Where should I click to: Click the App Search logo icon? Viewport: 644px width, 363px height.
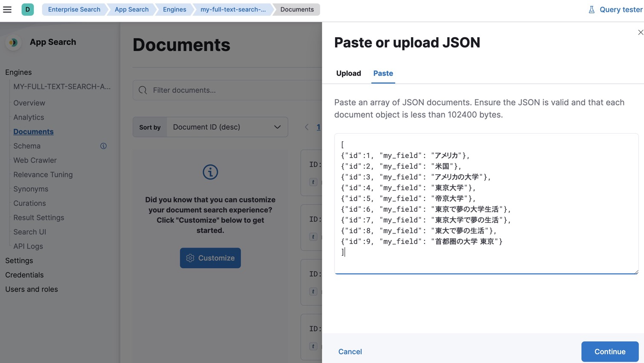click(13, 42)
